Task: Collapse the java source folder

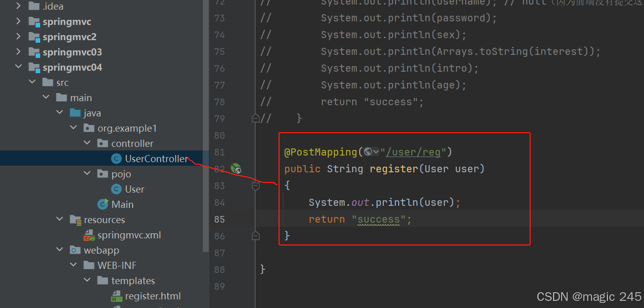Action: click(60, 113)
